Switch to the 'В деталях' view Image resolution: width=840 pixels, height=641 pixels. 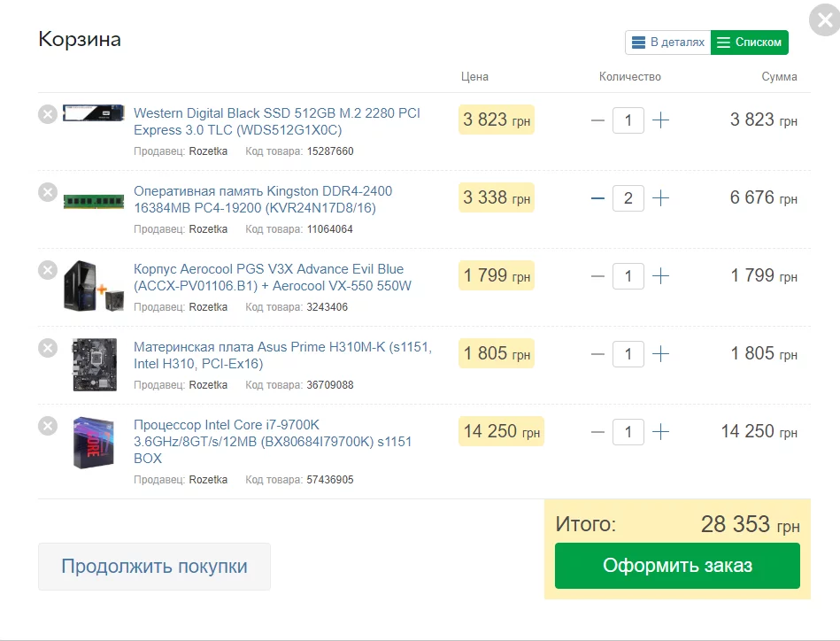coord(668,42)
